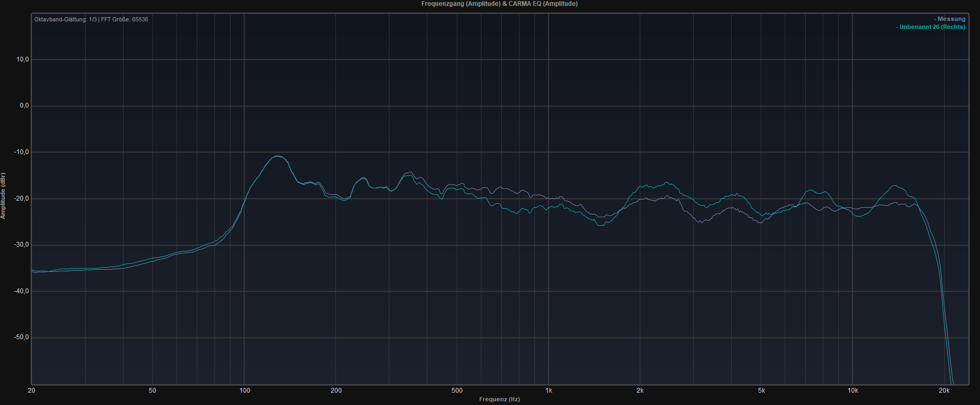Click the 20 Hz tick label

32,391
